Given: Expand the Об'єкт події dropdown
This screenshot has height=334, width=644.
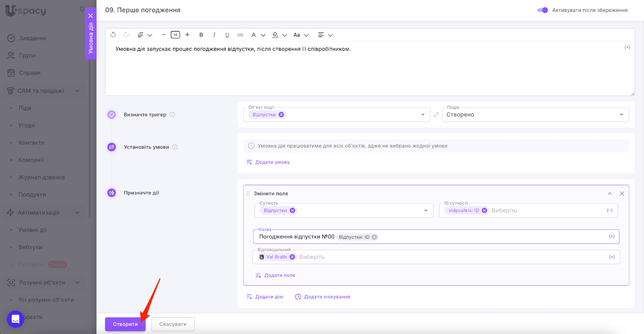Looking at the screenshot, I should 423,115.
